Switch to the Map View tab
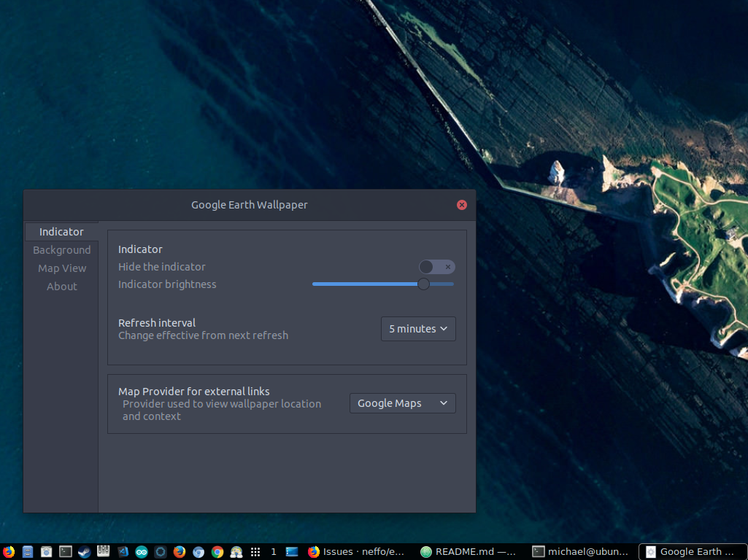Screen dimensions: 748x560 pos(61,268)
